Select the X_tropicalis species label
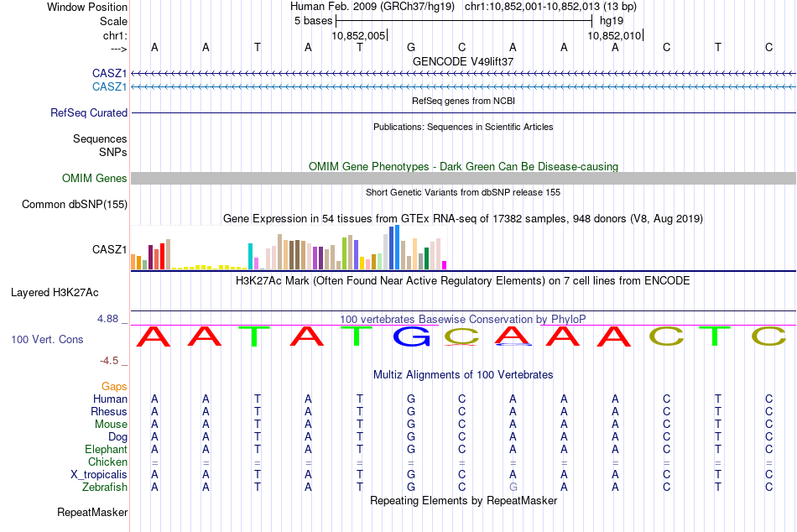 click(x=99, y=475)
